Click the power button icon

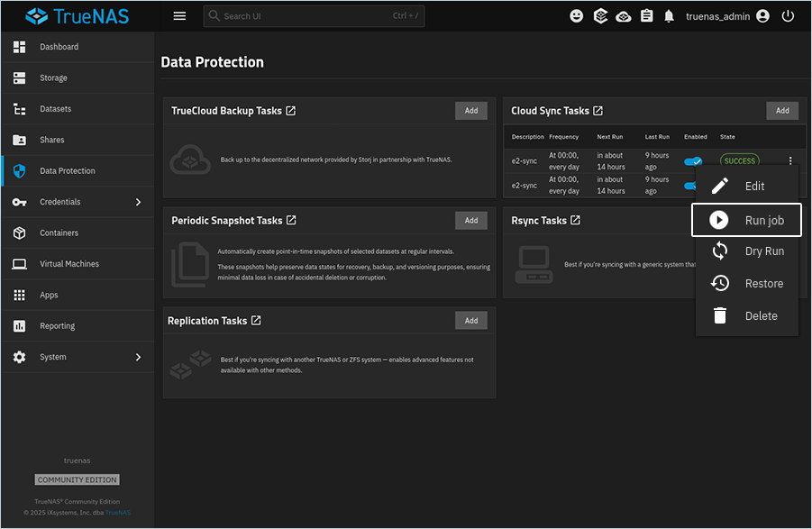(788, 16)
